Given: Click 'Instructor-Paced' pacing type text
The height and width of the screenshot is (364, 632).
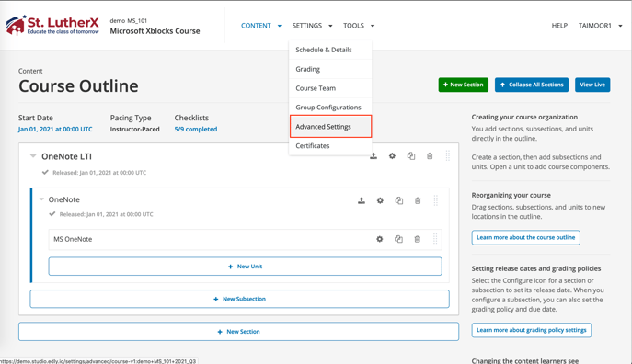Looking at the screenshot, I should [x=134, y=130].
